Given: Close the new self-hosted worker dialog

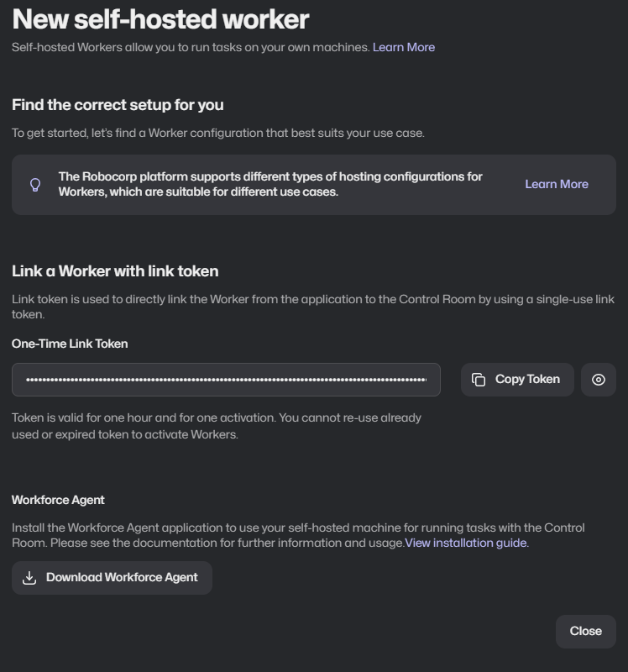Looking at the screenshot, I should point(585,632).
